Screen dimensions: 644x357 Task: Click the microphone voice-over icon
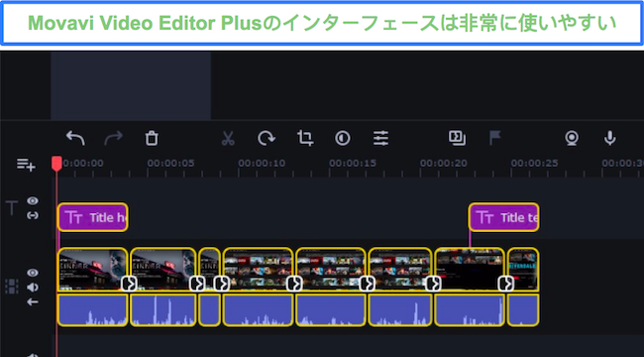click(x=610, y=138)
